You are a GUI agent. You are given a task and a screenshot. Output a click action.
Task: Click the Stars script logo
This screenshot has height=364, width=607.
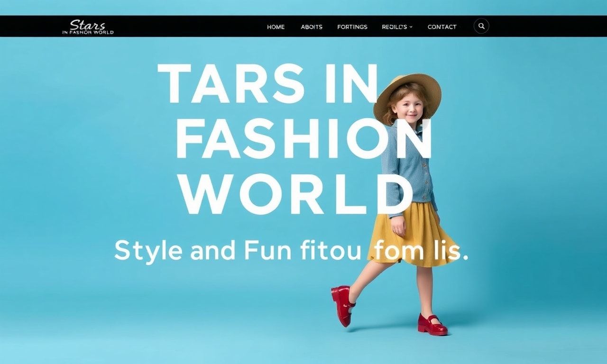click(x=87, y=25)
